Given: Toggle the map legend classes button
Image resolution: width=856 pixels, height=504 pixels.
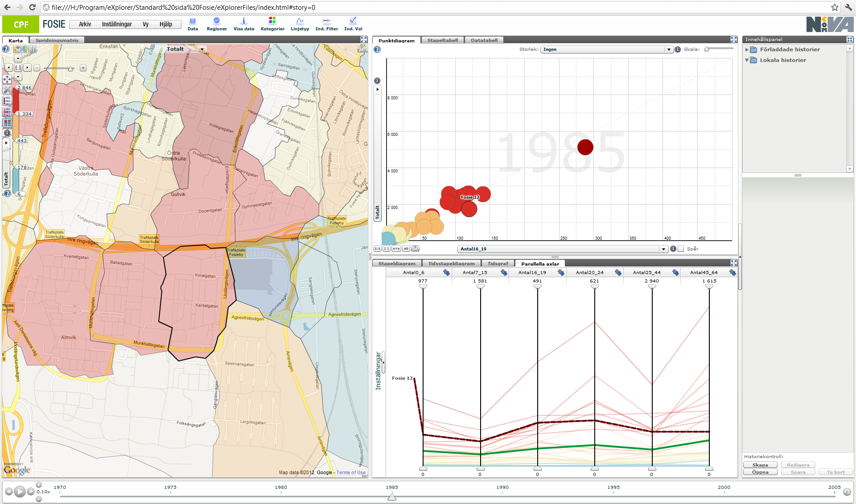Looking at the screenshot, I should pyautogui.click(x=7, y=123).
